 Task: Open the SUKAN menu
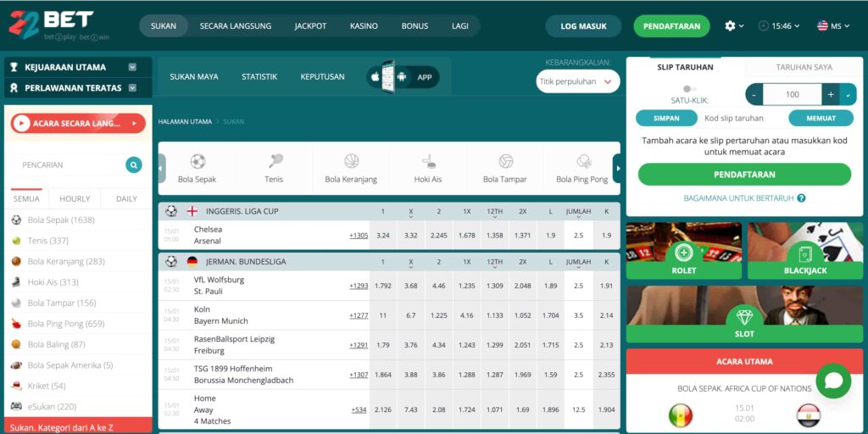click(164, 26)
